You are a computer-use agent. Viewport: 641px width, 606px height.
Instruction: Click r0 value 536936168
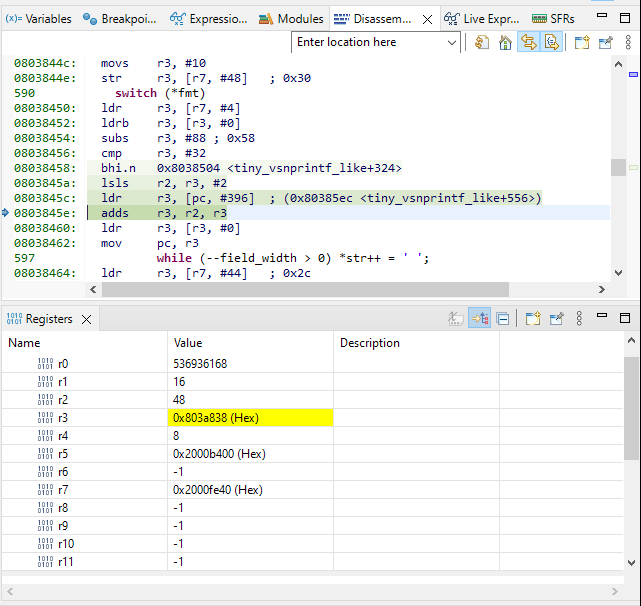tap(200, 364)
